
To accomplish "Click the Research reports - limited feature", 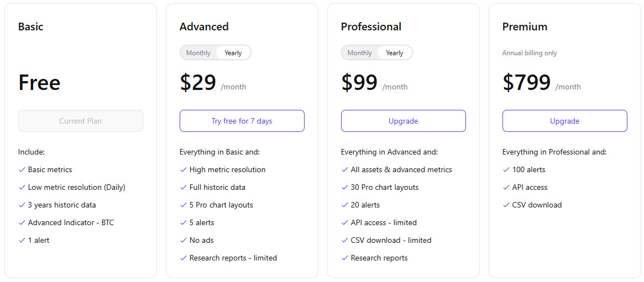I will pyautogui.click(x=233, y=258).
